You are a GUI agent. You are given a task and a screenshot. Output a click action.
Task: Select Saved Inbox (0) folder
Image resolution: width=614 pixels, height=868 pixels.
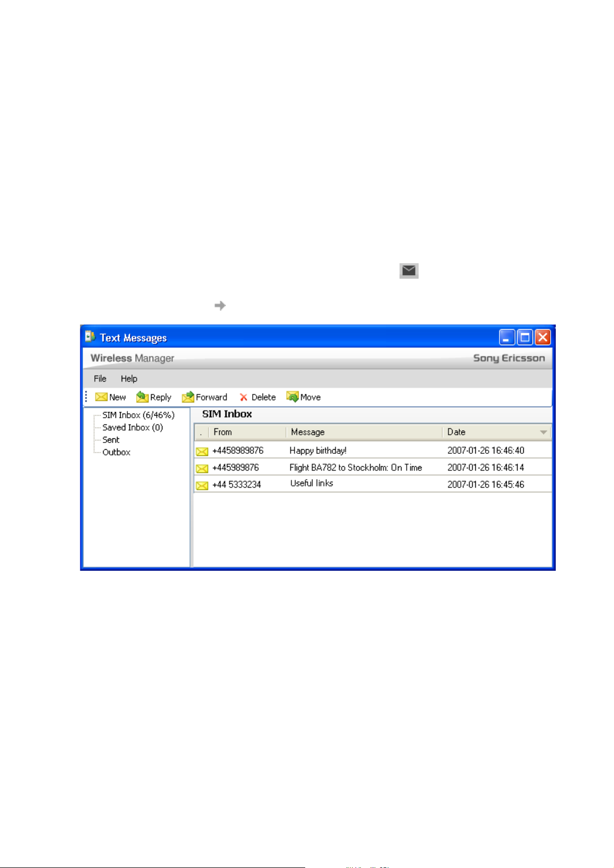point(132,428)
